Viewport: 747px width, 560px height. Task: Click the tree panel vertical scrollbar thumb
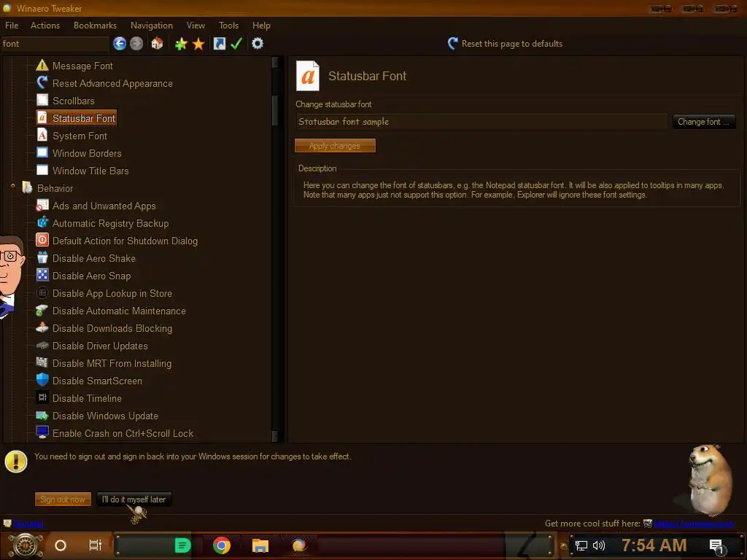tap(275, 111)
